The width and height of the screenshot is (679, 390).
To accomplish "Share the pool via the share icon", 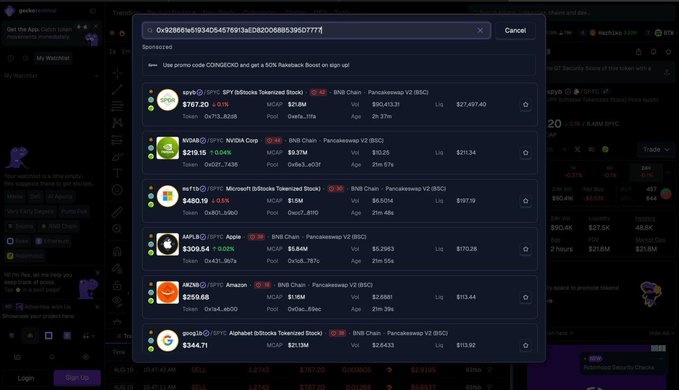I will [x=638, y=52].
